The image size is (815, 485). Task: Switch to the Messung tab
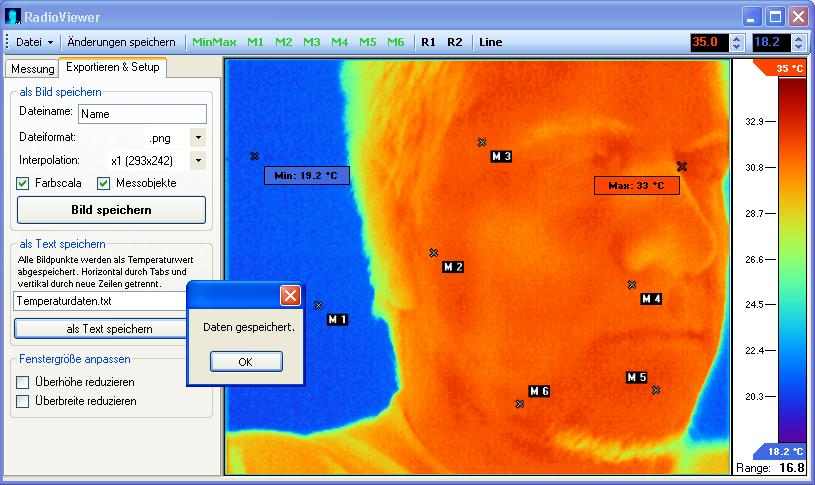(x=31, y=69)
